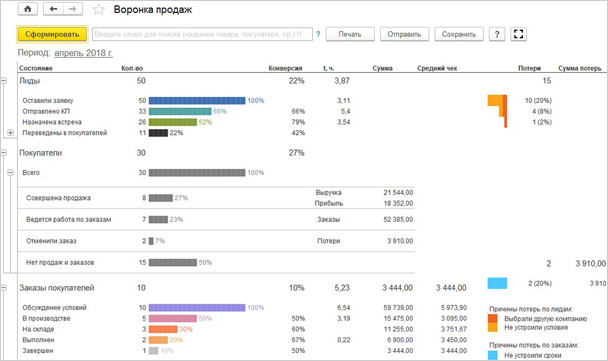Change the period апрель 2018 г.
The width and height of the screenshot is (608, 361).
83,53
